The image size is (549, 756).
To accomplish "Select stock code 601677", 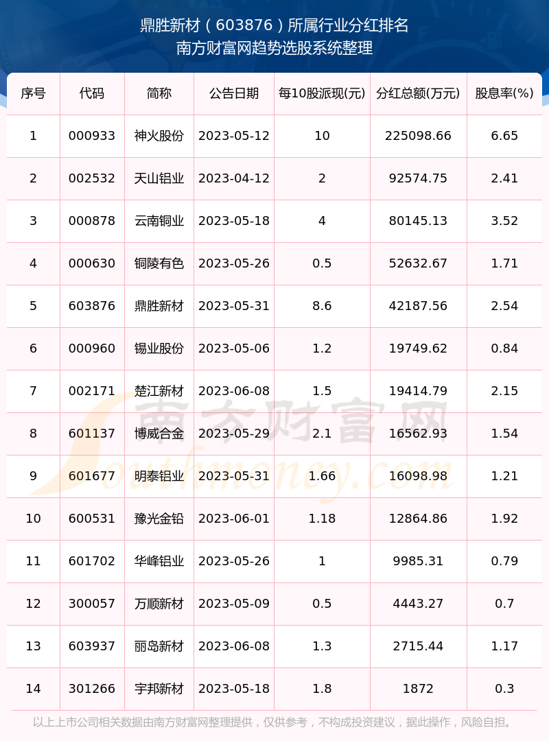I will click(92, 476).
